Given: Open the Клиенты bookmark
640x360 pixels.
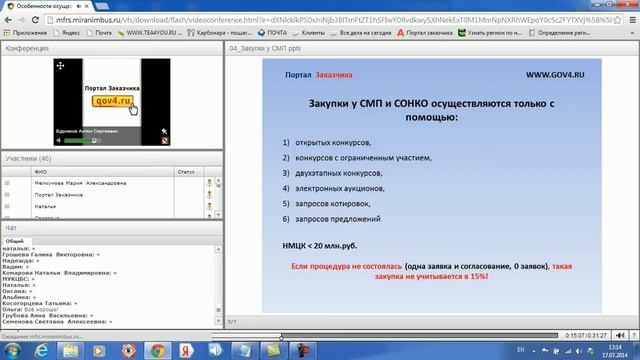Looking at the screenshot, I should click(309, 33).
